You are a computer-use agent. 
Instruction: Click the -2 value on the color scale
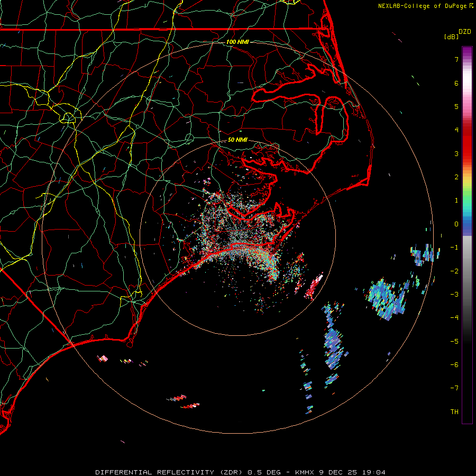[454, 271]
